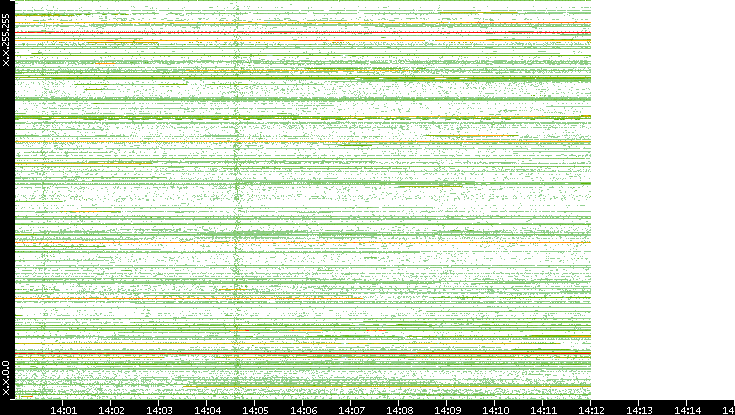The image size is (735, 415).
Task: Click the 14:02 time axis label
Action: tap(111, 410)
